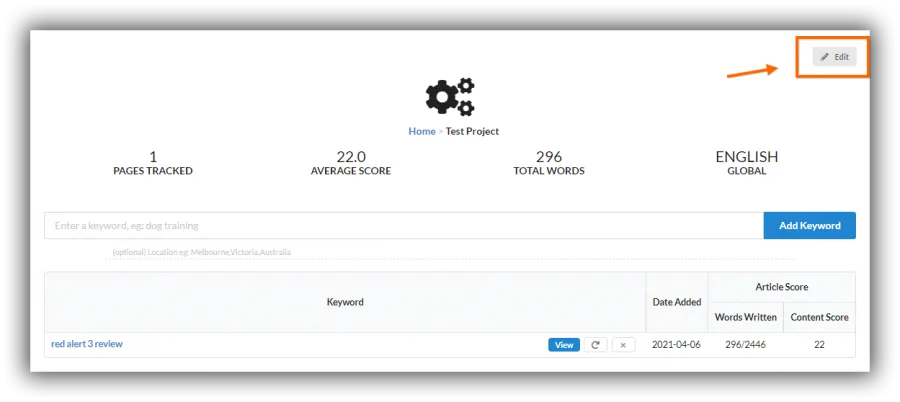Viewport: 900px width, 402px height.
Task: Focus the optional location field
Action: [x=451, y=252]
